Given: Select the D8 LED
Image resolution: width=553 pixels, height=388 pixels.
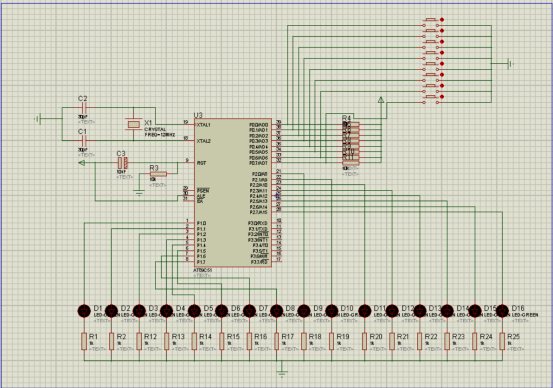Looking at the screenshot, I should point(276,311).
